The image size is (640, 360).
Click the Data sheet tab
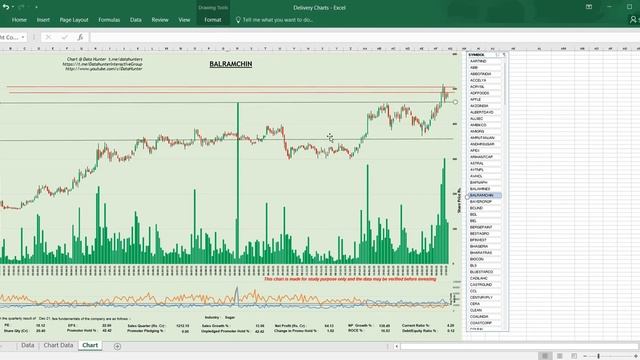pyautogui.click(x=28, y=345)
